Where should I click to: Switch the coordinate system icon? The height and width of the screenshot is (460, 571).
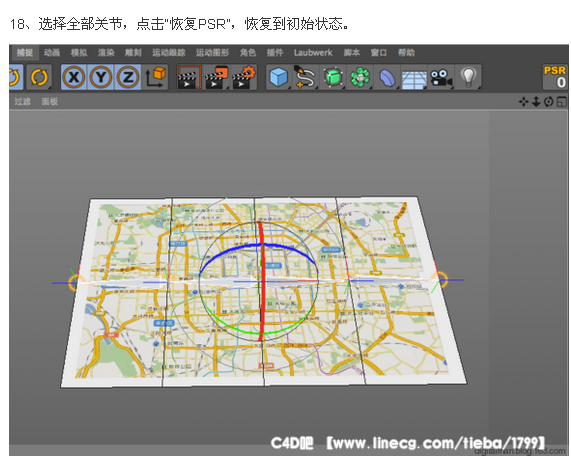[155, 77]
